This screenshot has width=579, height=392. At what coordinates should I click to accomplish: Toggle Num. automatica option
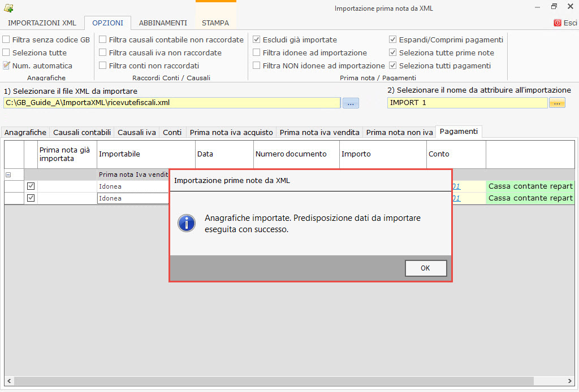coord(7,66)
